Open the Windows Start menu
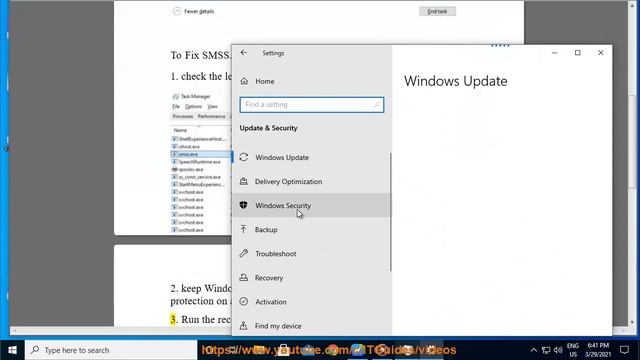 [12, 350]
